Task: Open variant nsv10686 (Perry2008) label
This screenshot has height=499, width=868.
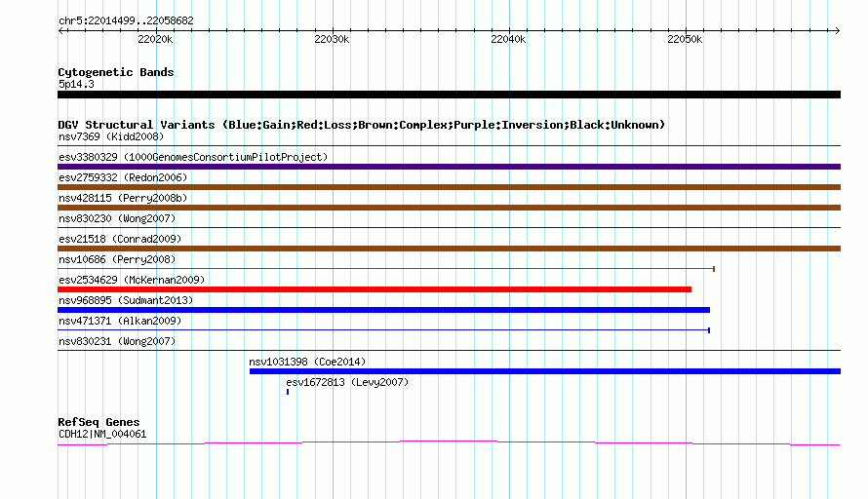Action: 117,259
